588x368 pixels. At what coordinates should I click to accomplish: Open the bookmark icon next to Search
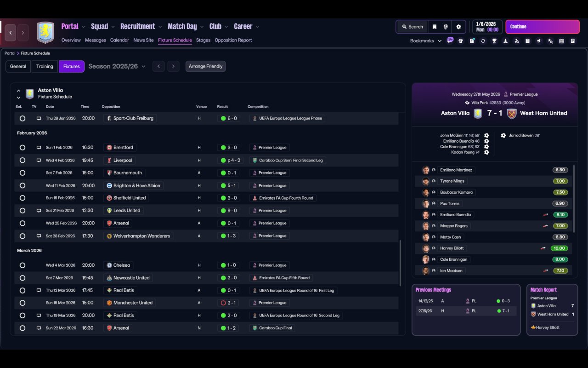pos(434,27)
